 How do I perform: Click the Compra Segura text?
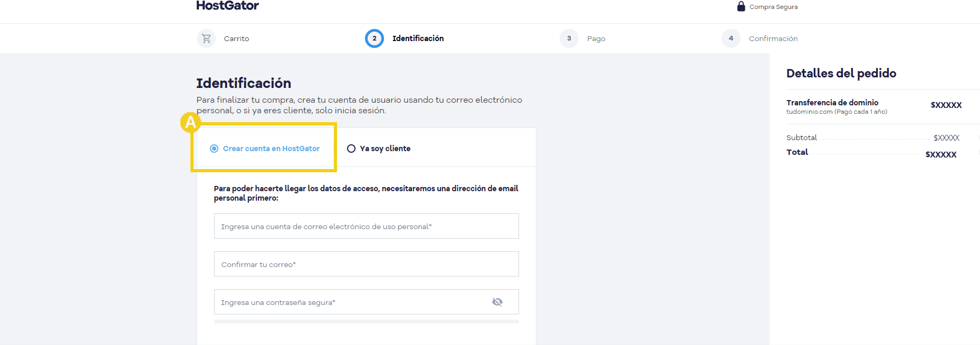773,7
